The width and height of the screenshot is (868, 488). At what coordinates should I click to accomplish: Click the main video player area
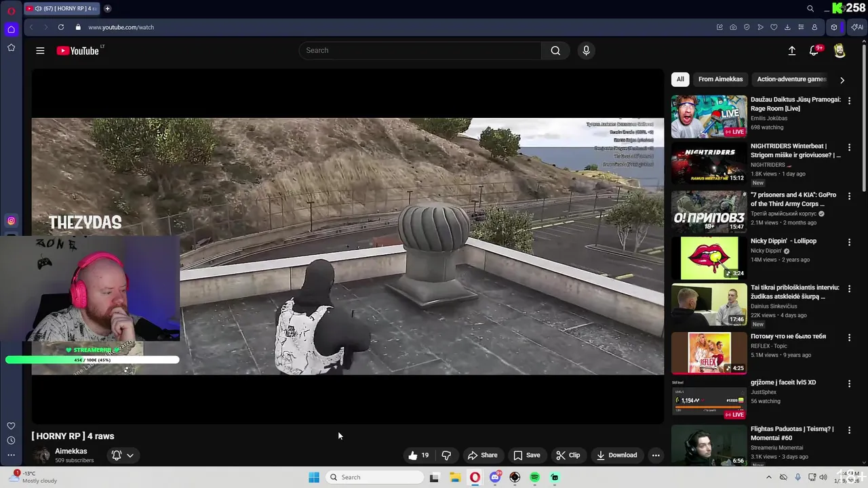point(348,246)
